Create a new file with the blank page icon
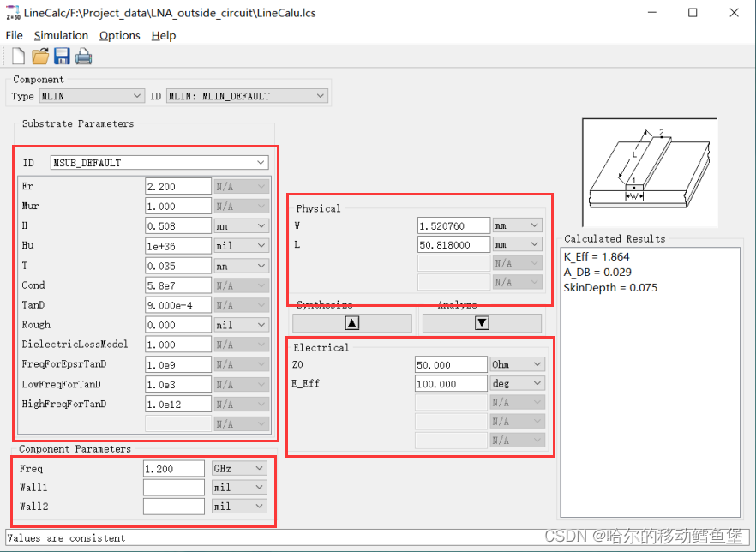 (x=18, y=57)
